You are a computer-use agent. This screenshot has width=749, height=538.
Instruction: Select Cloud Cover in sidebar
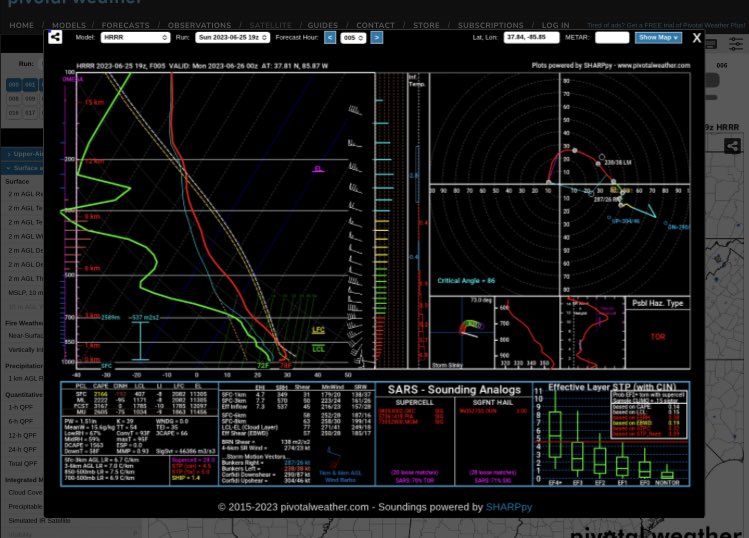[x=25, y=493]
